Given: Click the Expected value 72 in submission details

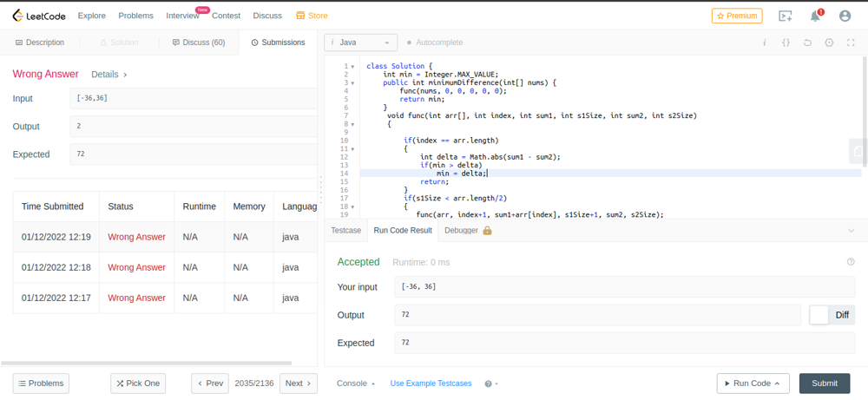Looking at the screenshot, I should [194, 154].
